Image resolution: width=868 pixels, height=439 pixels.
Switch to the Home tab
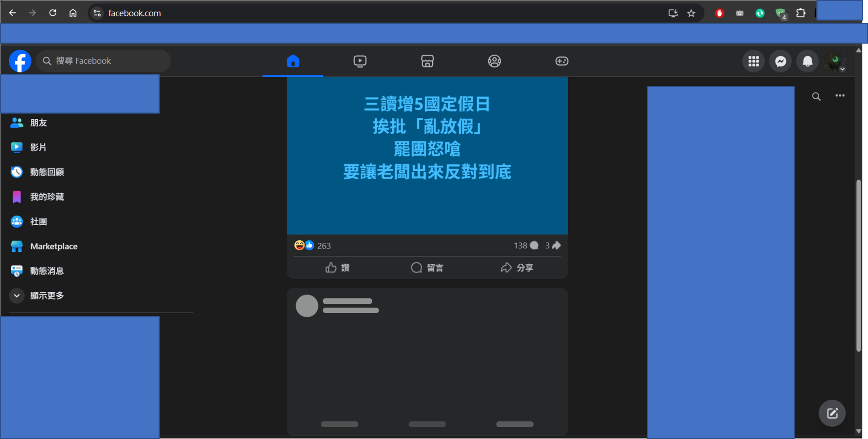[293, 61]
